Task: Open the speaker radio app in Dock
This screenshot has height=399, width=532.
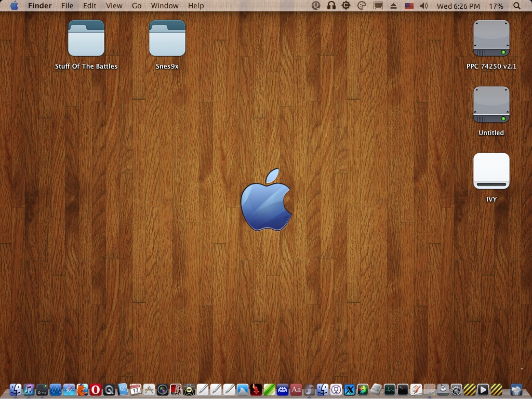Action: coord(42,390)
